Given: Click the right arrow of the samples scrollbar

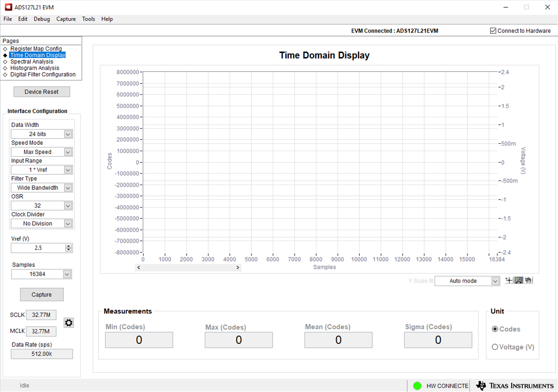Looking at the screenshot, I should pos(238,267).
